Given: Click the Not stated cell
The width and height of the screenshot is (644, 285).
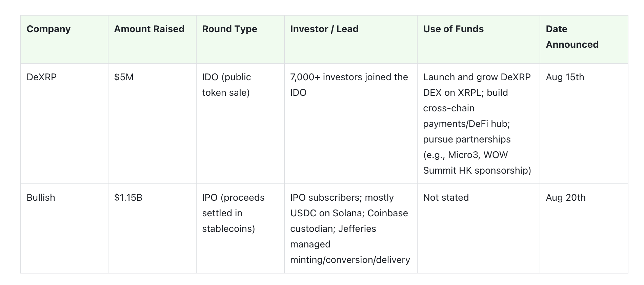Looking at the screenshot, I should [446, 198].
